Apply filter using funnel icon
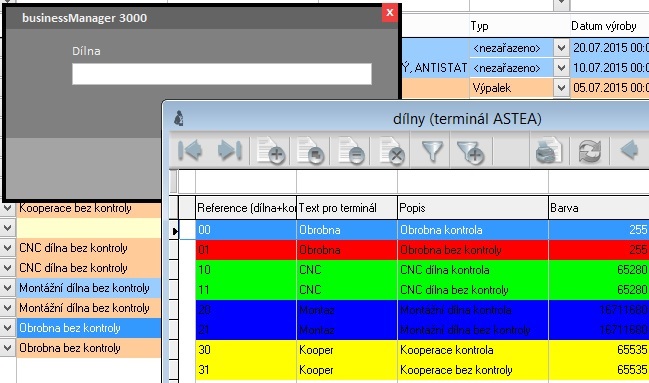 432,151
